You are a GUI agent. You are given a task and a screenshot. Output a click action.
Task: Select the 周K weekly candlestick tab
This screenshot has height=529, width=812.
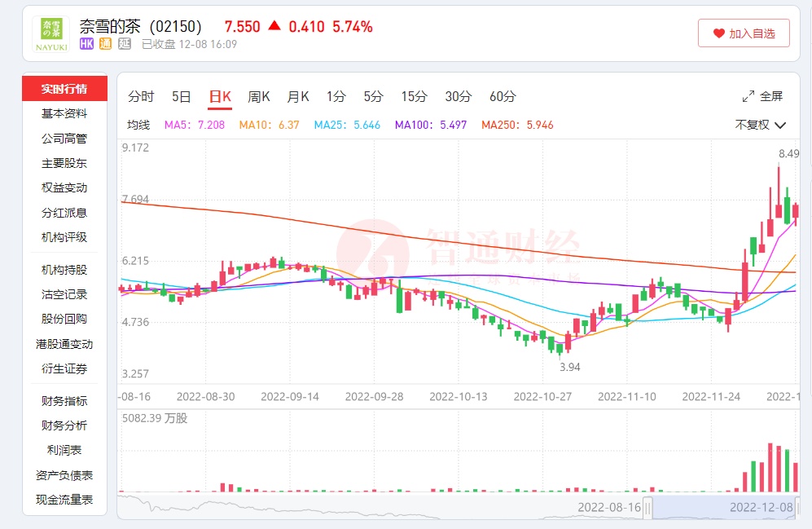(259, 96)
